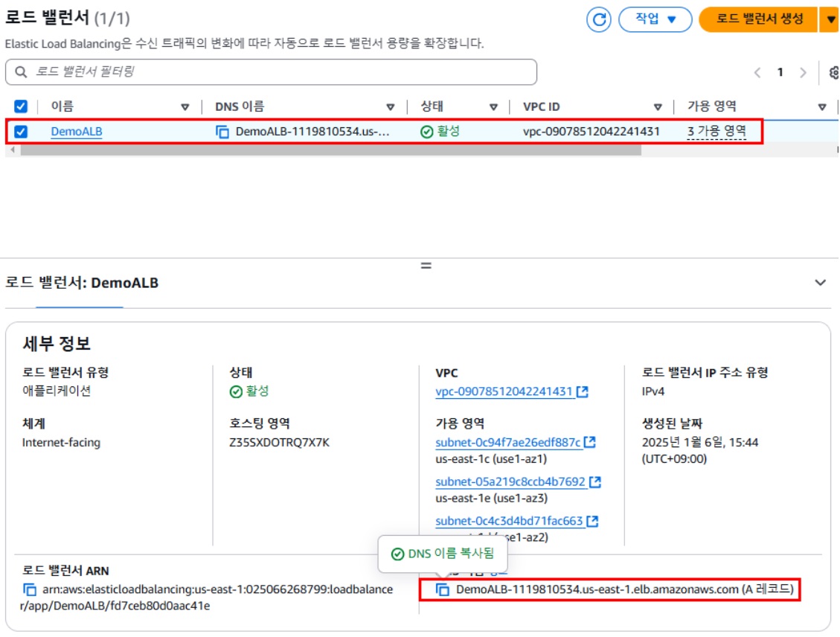
Task: Sort by 가용 영역 column arrow
Action: coord(822,107)
